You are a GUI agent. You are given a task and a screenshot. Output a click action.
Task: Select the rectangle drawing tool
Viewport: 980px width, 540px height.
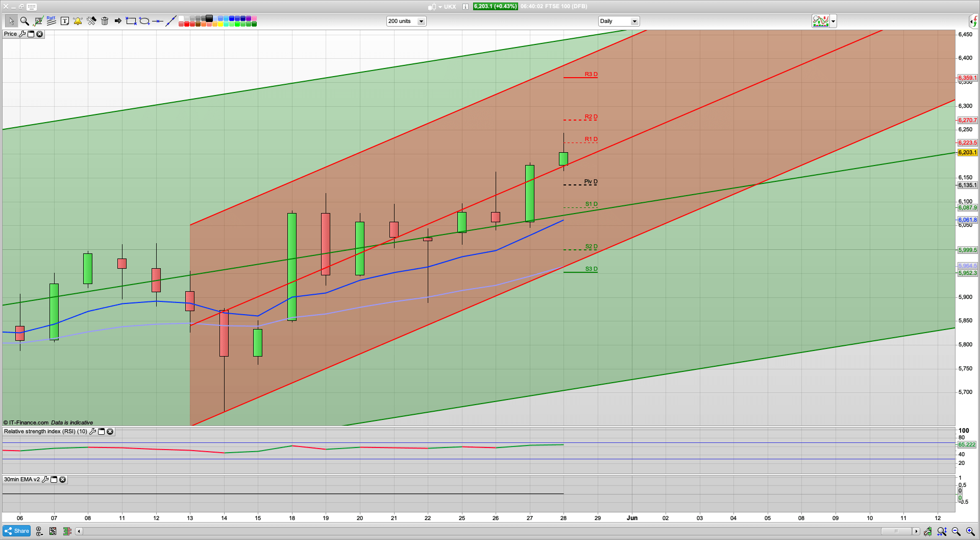coord(131,21)
